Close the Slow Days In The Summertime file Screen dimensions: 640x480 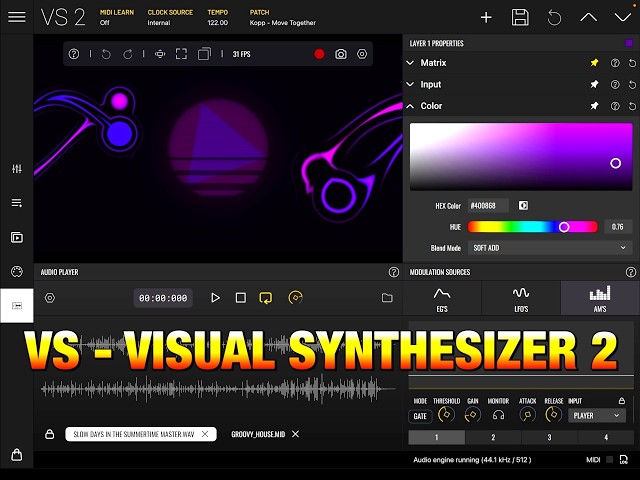pyautogui.click(x=205, y=434)
